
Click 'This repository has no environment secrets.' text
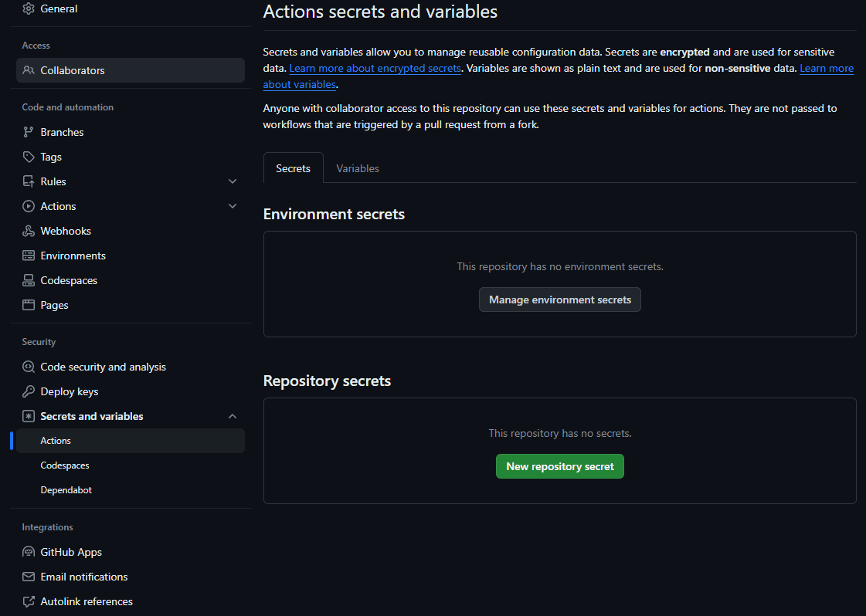(560, 266)
